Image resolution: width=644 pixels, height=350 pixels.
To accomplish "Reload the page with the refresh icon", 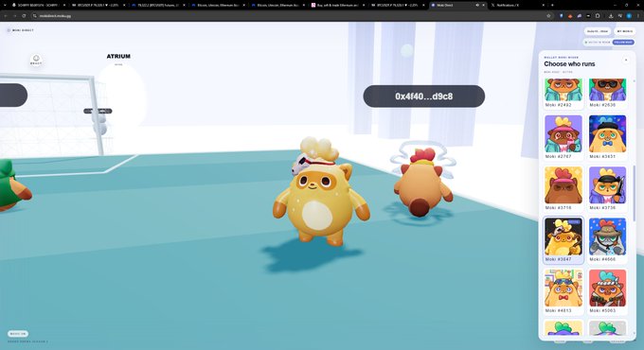I will (24, 15).
